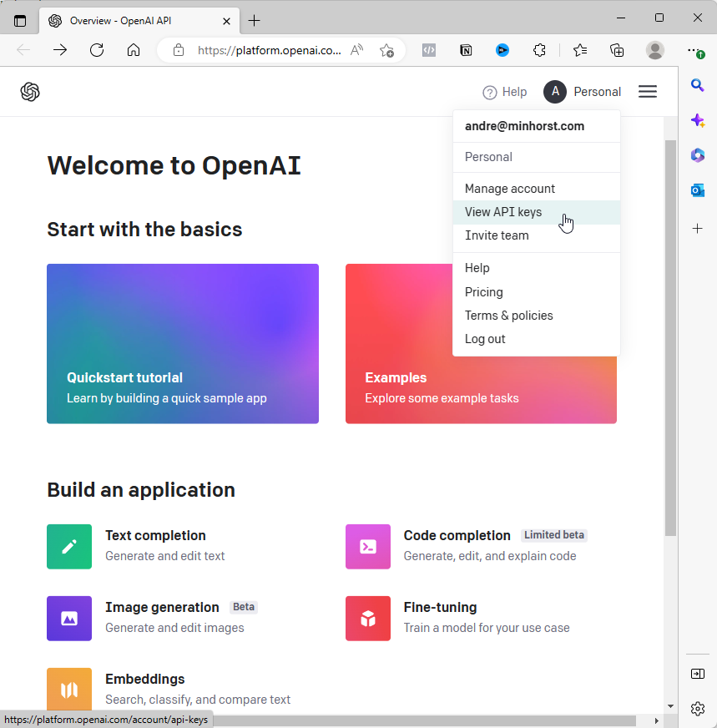Viewport: 717px width, 728px height.
Task: Click the Help button with question mark
Action: [x=504, y=92]
